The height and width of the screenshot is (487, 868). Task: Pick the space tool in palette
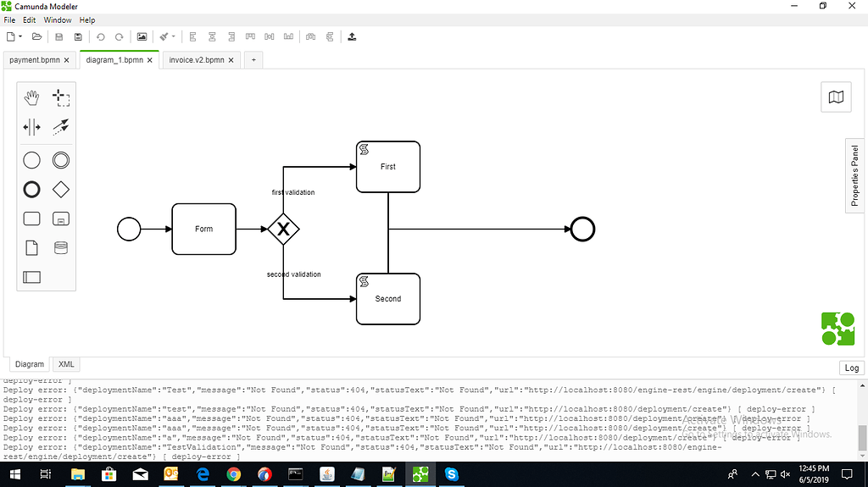point(31,128)
